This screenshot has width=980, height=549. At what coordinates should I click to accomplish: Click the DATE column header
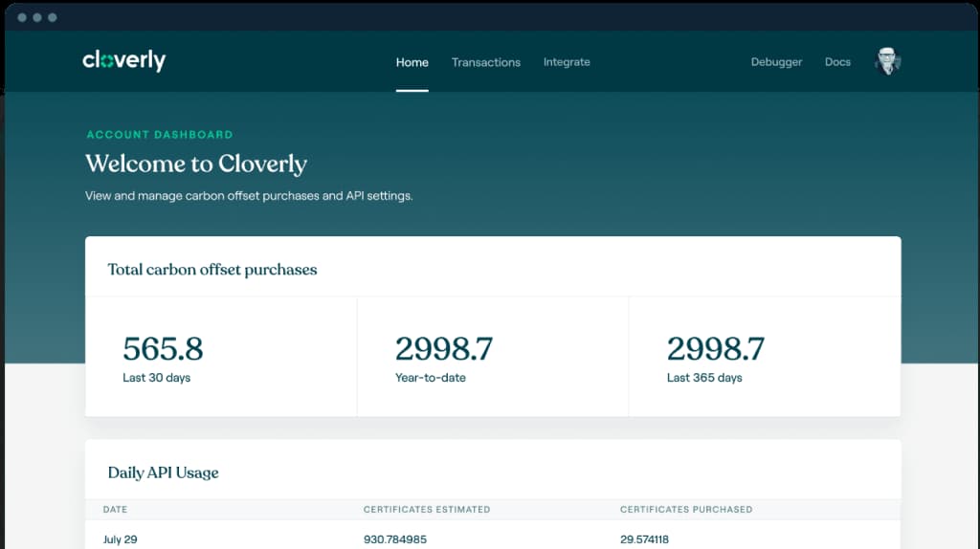115,510
